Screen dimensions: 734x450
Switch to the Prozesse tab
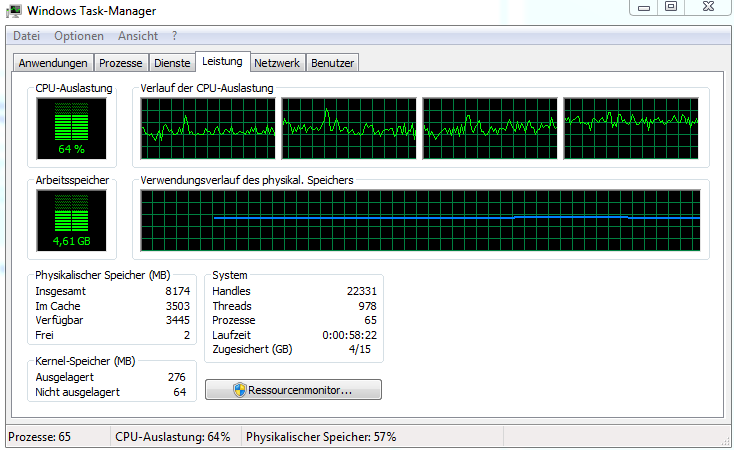tap(121, 63)
